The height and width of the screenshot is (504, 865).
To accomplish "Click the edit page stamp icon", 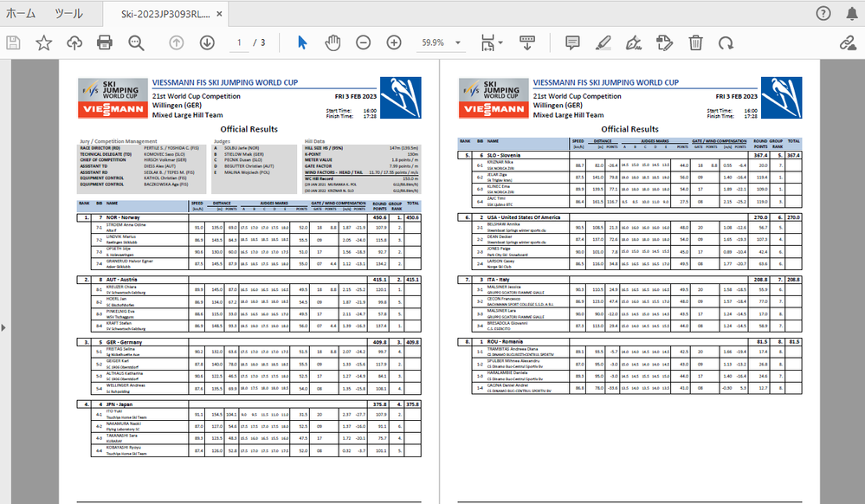I will tap(665, 42).
